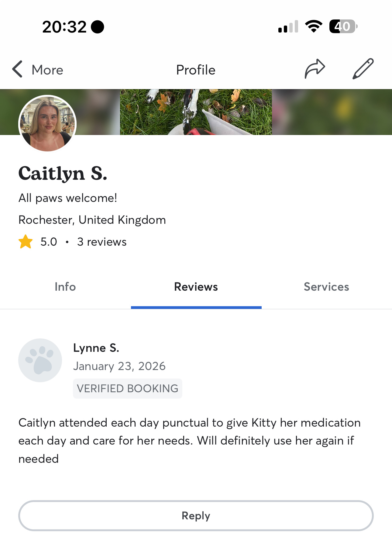Go back to More

47,70
